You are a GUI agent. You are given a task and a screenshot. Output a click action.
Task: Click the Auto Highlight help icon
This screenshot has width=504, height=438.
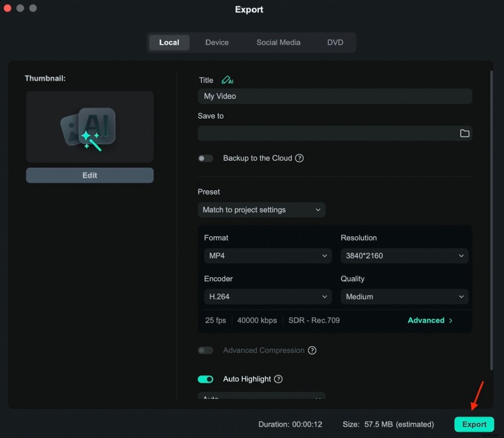tap(278, 379)
